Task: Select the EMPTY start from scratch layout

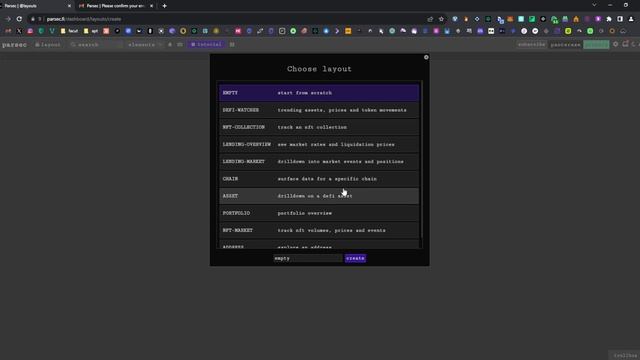Action: point(319,93)
